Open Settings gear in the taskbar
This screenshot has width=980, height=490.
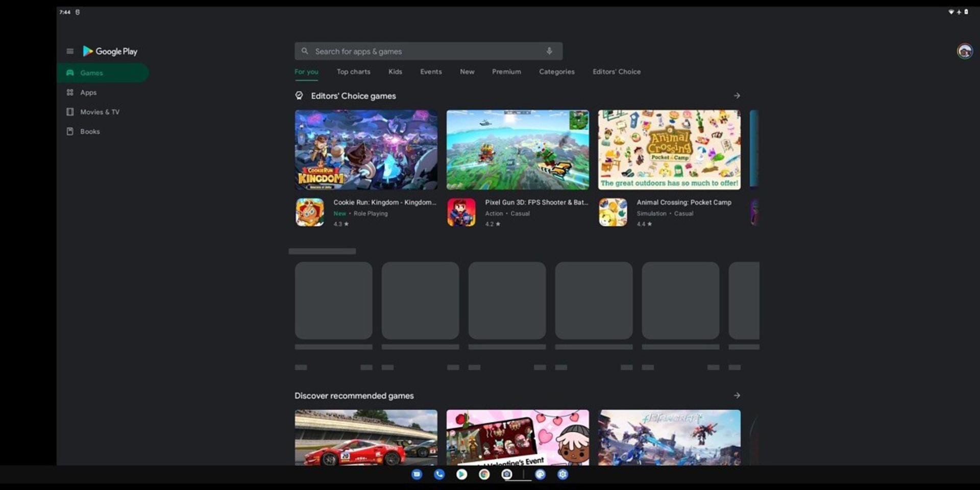562,475
